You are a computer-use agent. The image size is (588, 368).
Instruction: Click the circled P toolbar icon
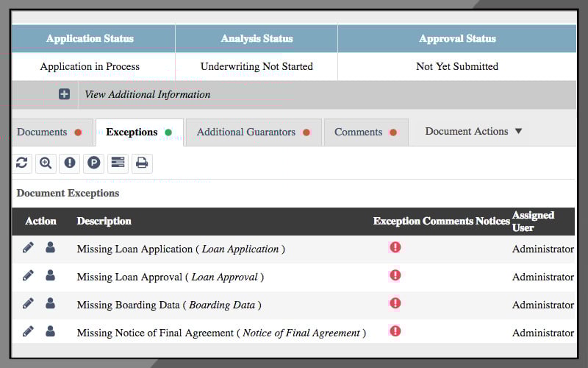pyautogui.click(x=93, y=163)
